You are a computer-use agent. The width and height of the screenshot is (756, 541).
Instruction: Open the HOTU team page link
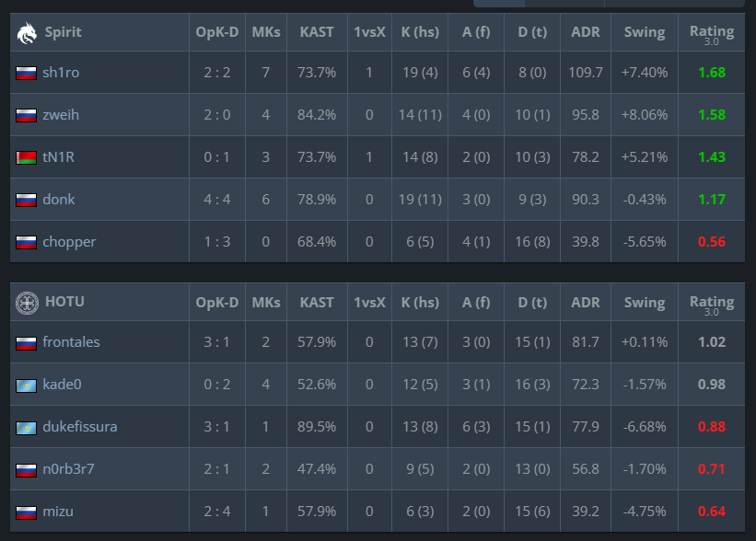64,302
